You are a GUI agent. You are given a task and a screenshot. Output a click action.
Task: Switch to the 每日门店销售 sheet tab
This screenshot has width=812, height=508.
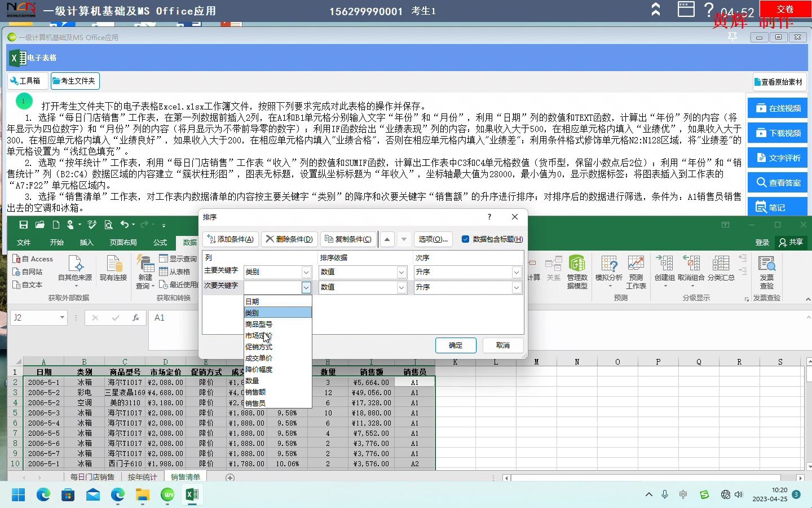pos(92,478)
